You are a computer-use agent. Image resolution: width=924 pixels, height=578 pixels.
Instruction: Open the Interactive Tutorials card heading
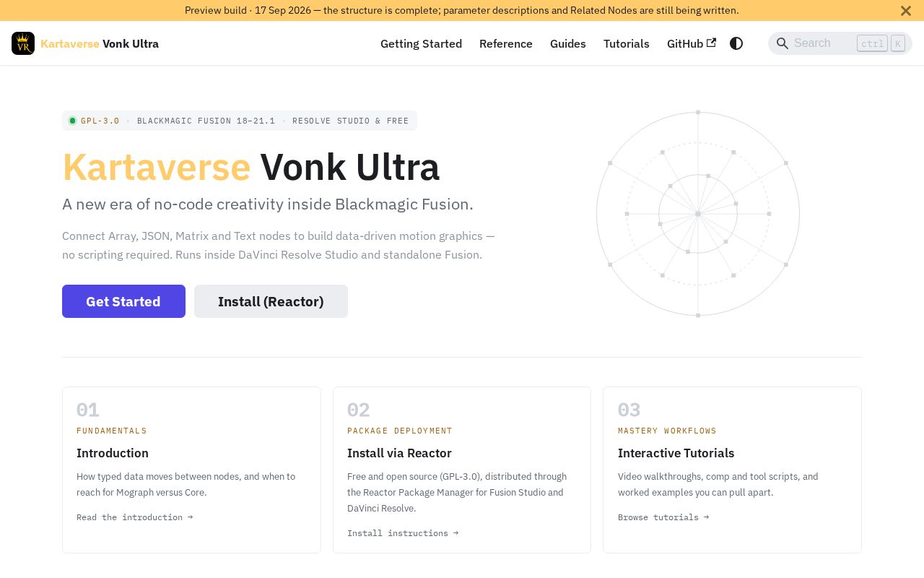click(676, 453)
